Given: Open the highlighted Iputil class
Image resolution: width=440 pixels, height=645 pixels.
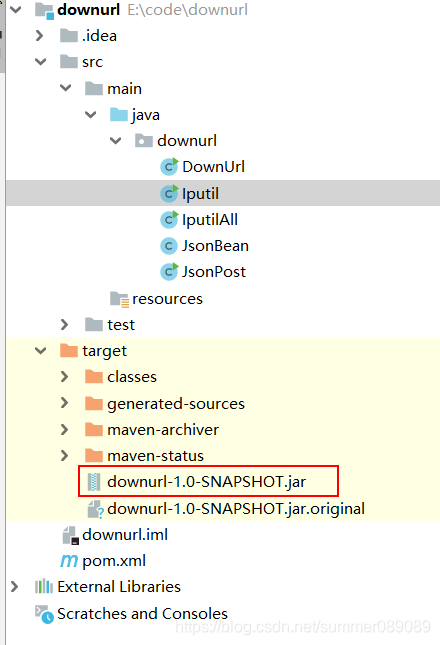Looking at the screenshot, I should tap(201, 194).
